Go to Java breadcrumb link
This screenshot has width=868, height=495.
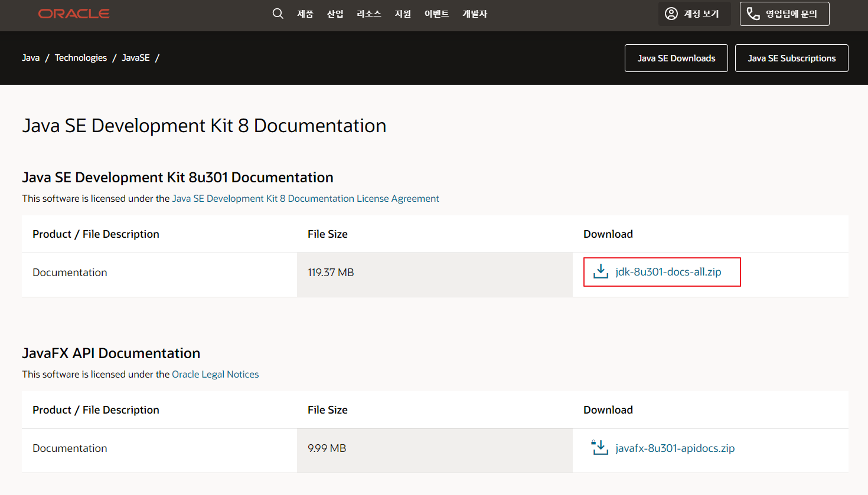pos(31,58)
